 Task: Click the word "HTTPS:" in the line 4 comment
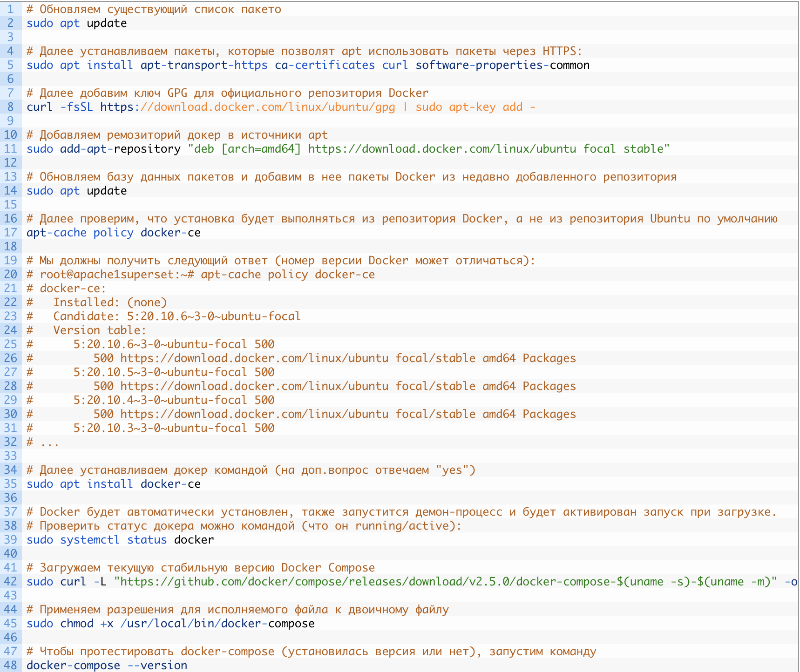[562, 51]
